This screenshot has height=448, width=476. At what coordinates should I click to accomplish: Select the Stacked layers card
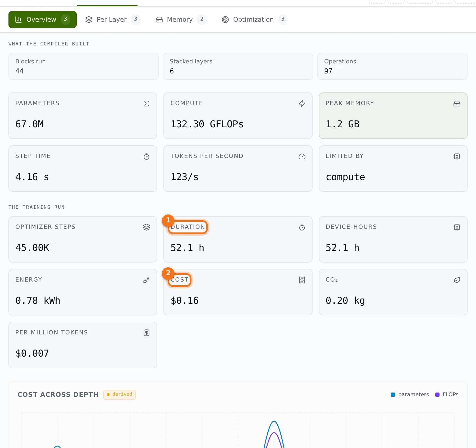click(x=238, y=66)
